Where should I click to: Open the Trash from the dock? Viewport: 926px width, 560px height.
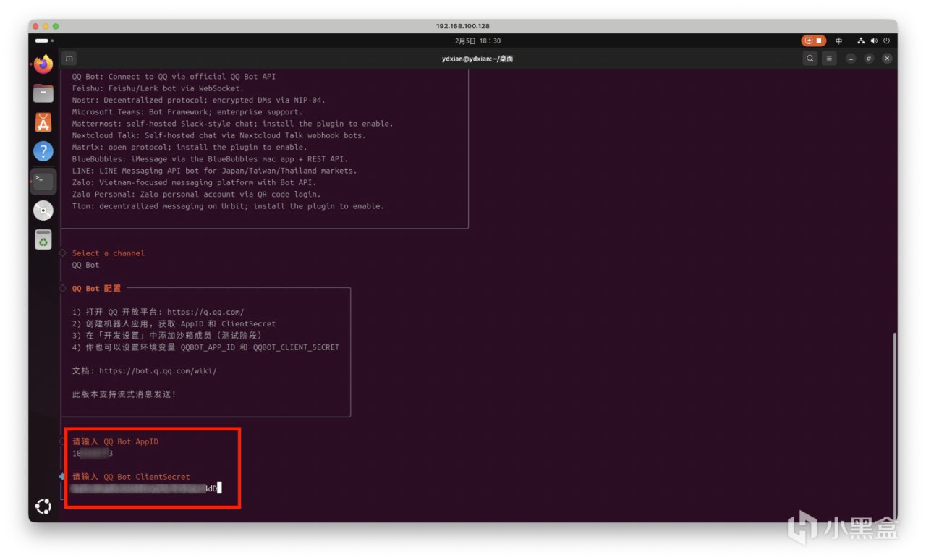43,239
